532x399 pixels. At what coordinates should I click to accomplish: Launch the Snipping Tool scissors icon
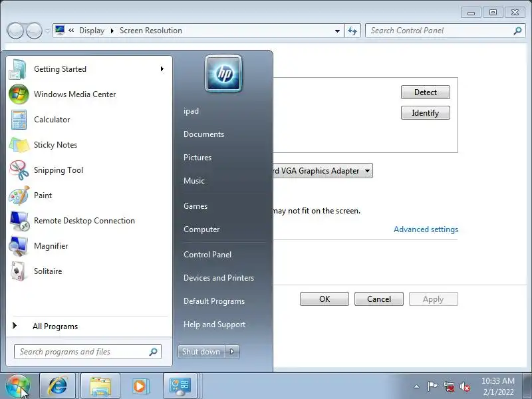click(x=19, y=170)
